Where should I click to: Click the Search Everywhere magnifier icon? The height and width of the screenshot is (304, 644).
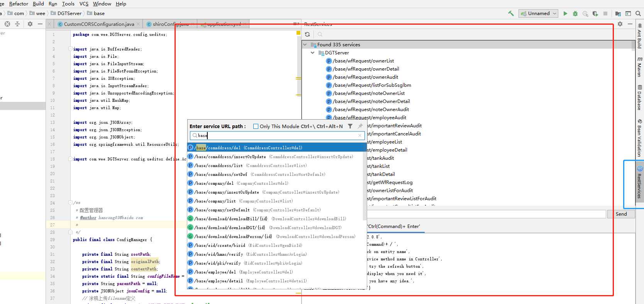coord(638,14)
